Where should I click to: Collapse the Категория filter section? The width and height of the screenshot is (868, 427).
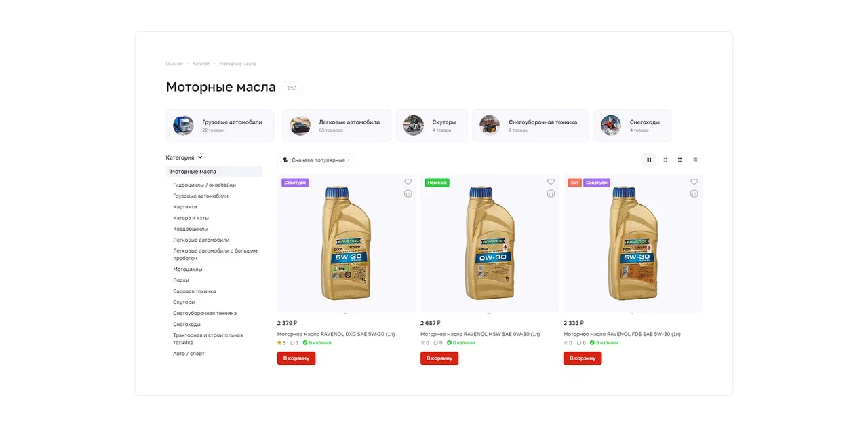[184, 157]
